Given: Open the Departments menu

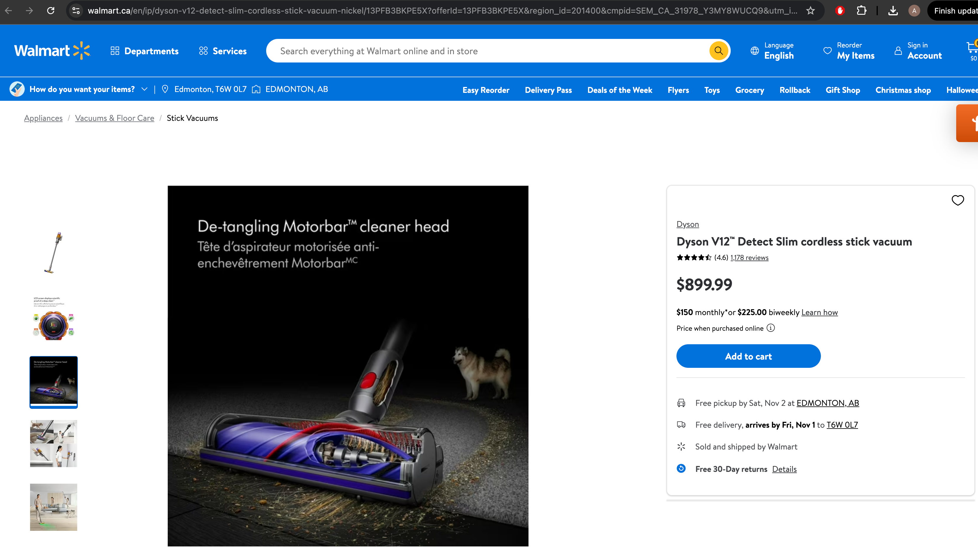Looking at the screenshot, I should 144,50.
